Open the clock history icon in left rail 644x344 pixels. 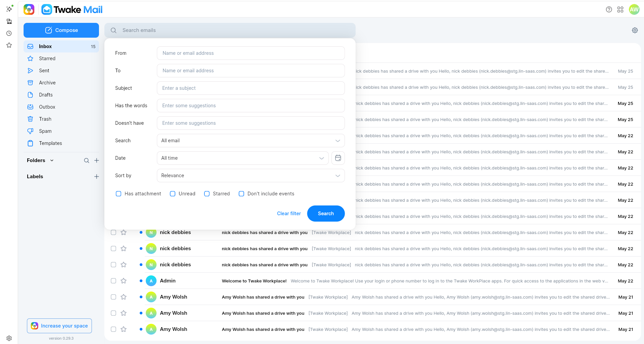[x=9, y=33]
